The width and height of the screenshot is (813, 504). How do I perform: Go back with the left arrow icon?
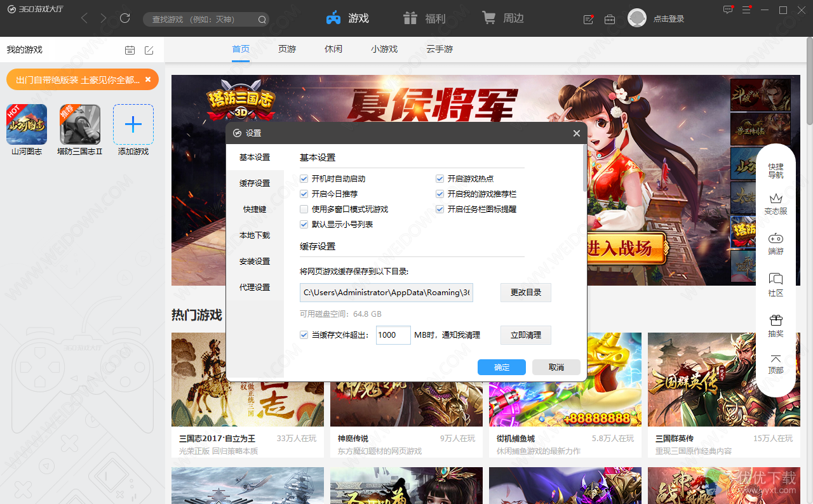tap(84, 18)
